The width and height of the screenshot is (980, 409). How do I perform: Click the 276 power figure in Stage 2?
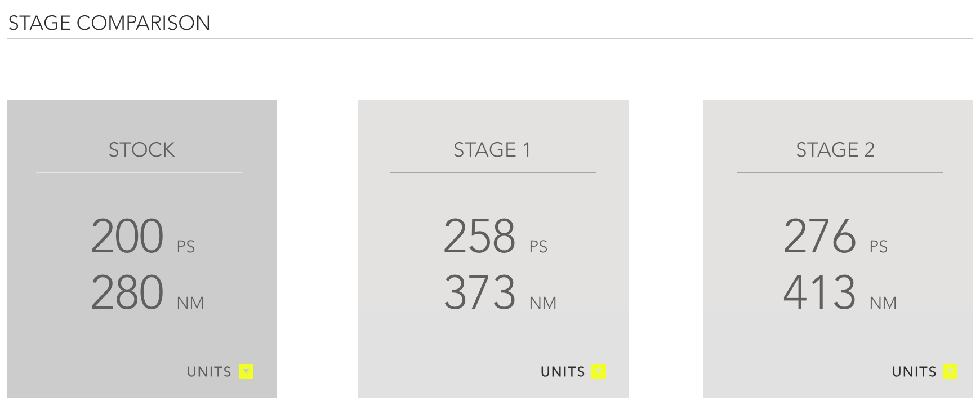820,237
